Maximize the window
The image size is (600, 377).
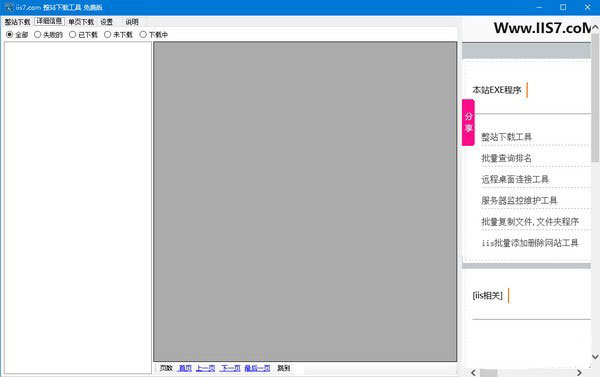click(x=563, y=7)
